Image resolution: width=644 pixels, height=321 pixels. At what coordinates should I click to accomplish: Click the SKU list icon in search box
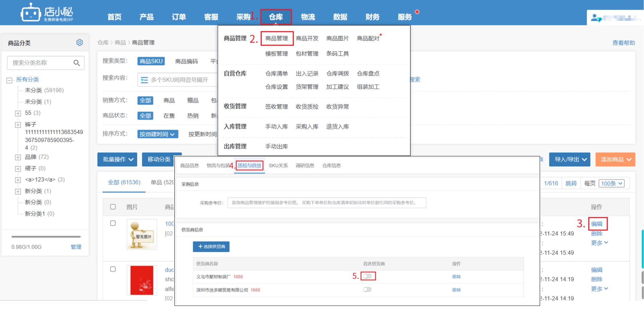(x=144, y=80)
